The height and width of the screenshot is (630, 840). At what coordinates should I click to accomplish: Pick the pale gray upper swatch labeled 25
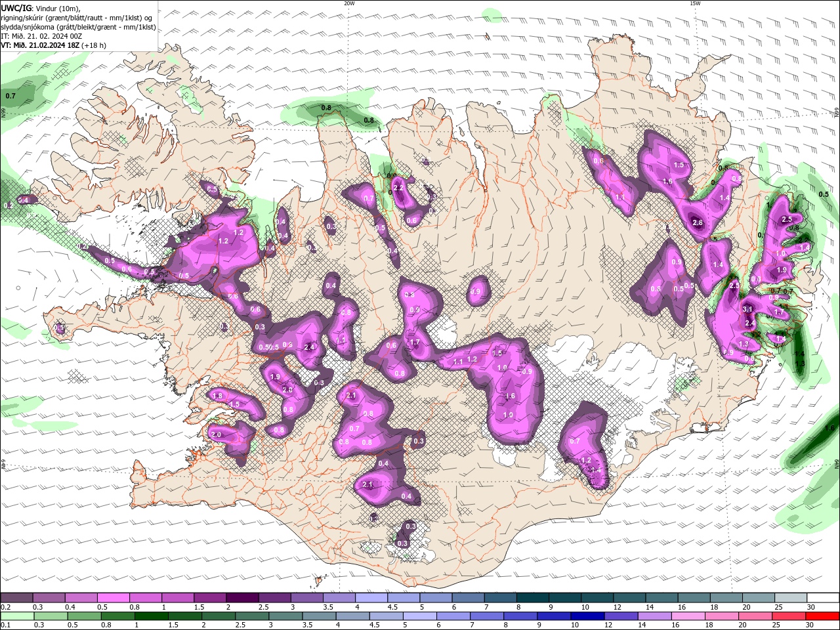point(789,598)
